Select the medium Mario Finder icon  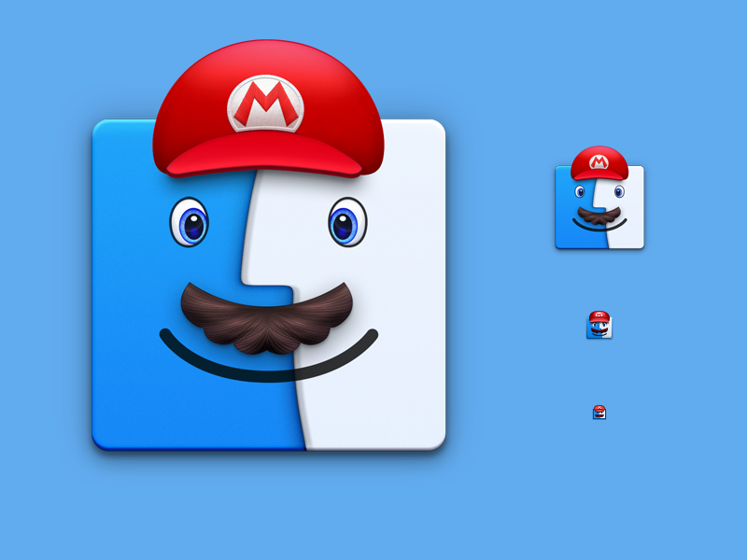click(x=599, y=197)
